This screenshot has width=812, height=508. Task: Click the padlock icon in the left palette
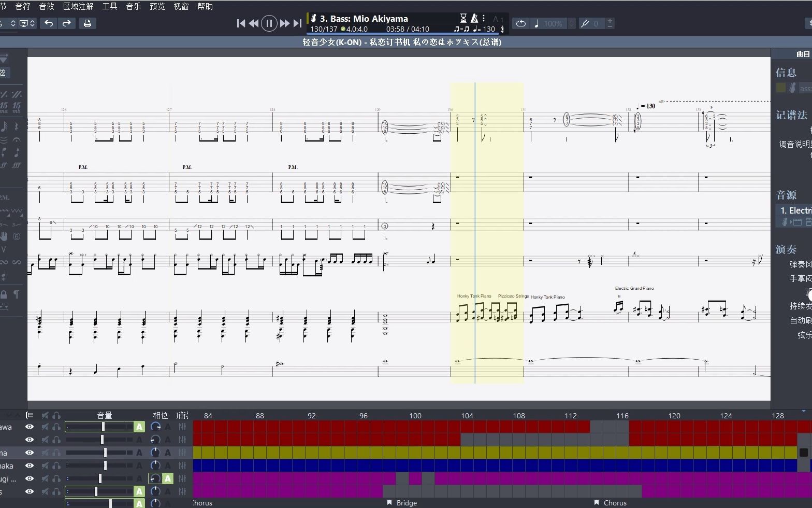pos(4,294)
